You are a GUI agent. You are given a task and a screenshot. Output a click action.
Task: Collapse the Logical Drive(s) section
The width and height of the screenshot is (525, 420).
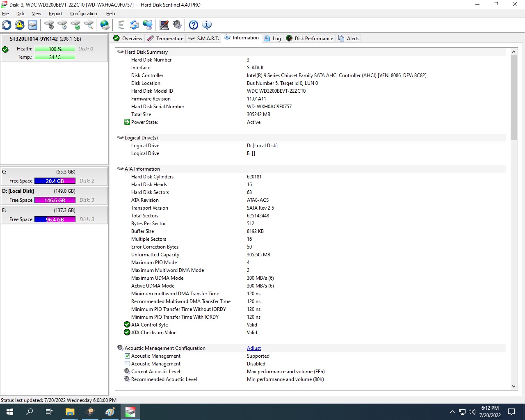coord(121,137)
